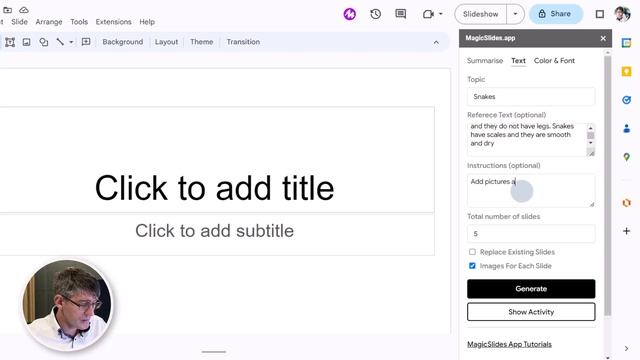The image size is (640, 360).
Task: Open Google Maps side panel icon
Action: click(x=627, y=157)
